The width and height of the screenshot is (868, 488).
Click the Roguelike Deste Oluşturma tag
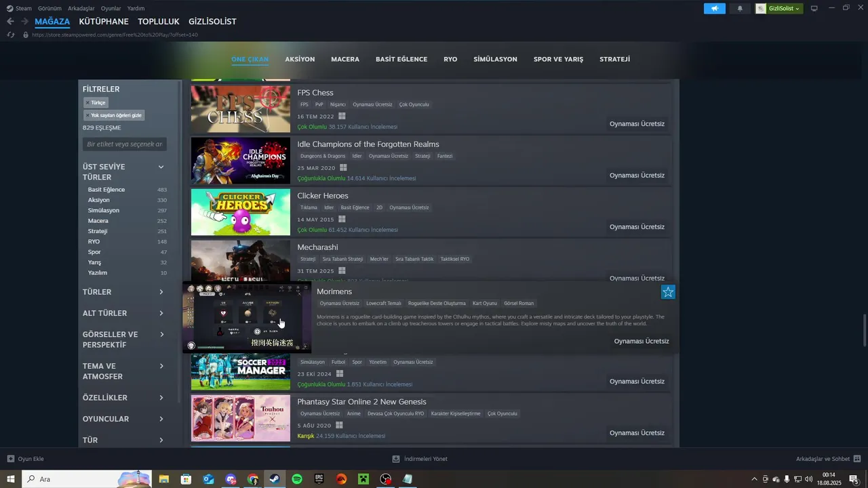point(437,304)
